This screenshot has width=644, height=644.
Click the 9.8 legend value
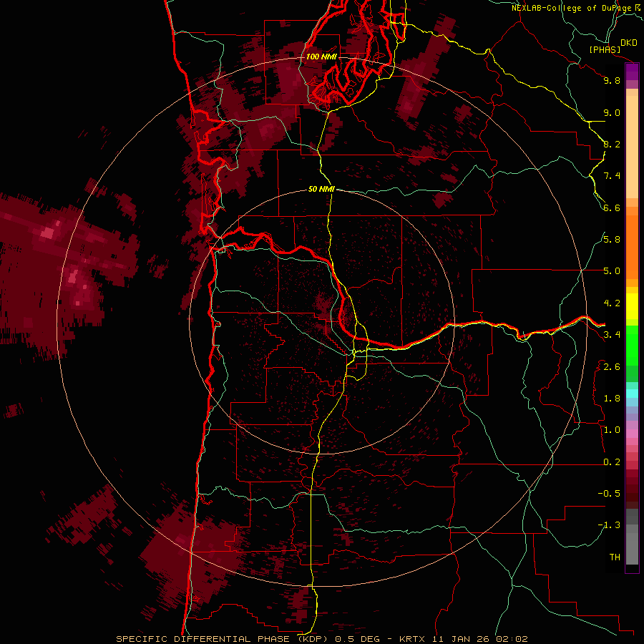click(x=612, y=80)
